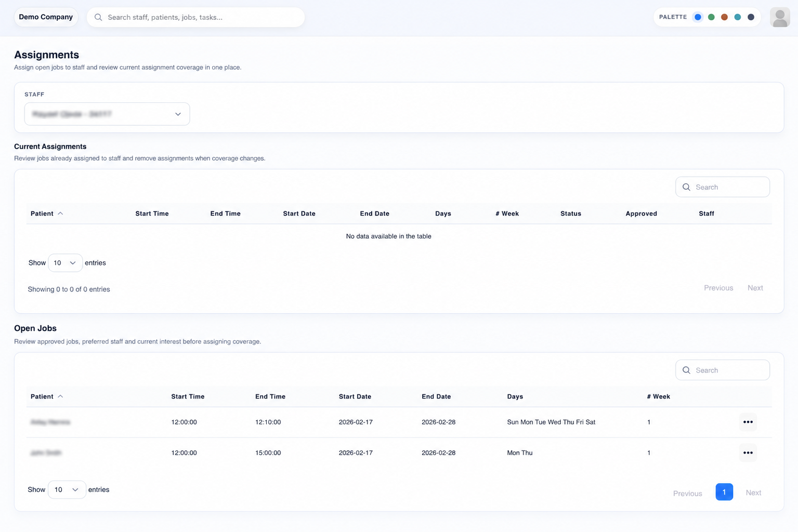Sort Open Jobs by Patient column
Image resolution: width=798 pixels, height=532 pixels.
pyautogui.click(x=47, y=396)
